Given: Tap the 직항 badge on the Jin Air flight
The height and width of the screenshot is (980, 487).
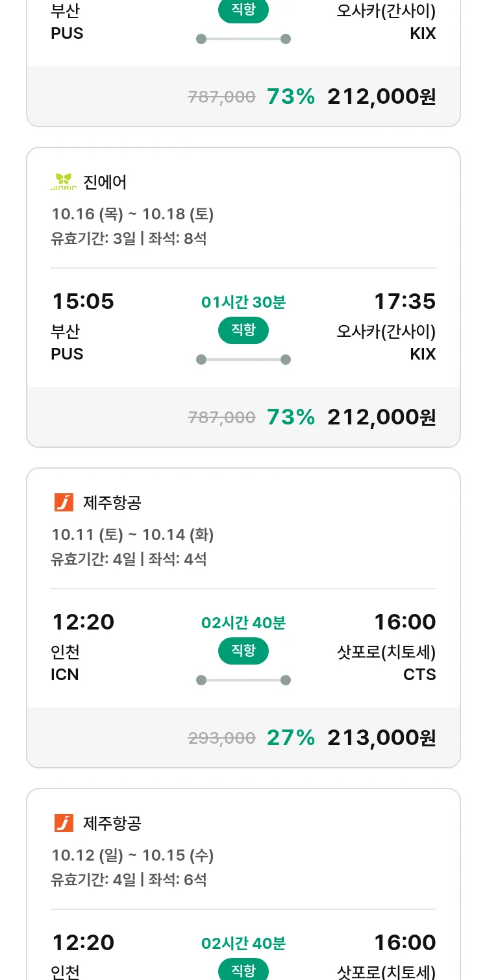Looking at the screenshot, I should pyautogui.click(x=243, y=330).
